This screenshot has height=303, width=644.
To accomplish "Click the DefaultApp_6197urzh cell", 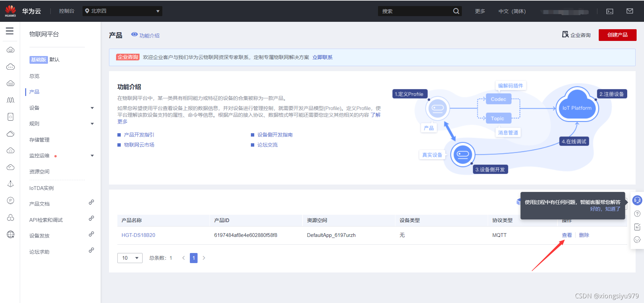I will pyautogui.click(x=331, y=235).
